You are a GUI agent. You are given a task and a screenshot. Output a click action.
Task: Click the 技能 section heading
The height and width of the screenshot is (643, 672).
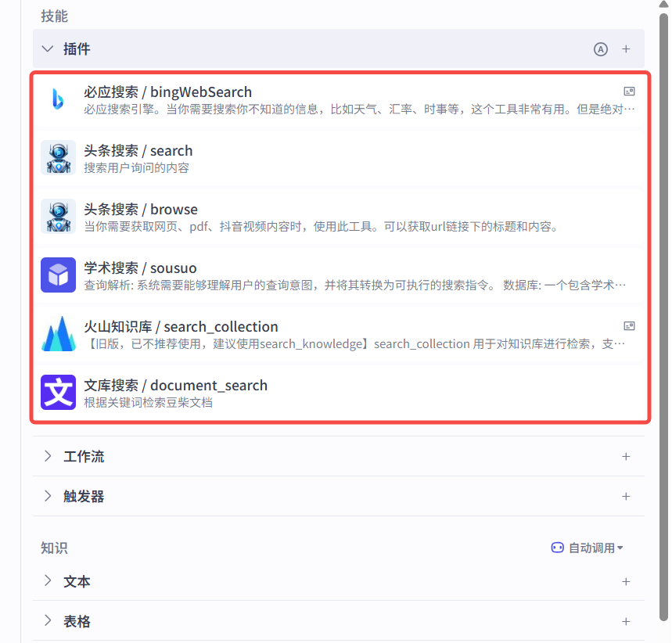[55, 16]
